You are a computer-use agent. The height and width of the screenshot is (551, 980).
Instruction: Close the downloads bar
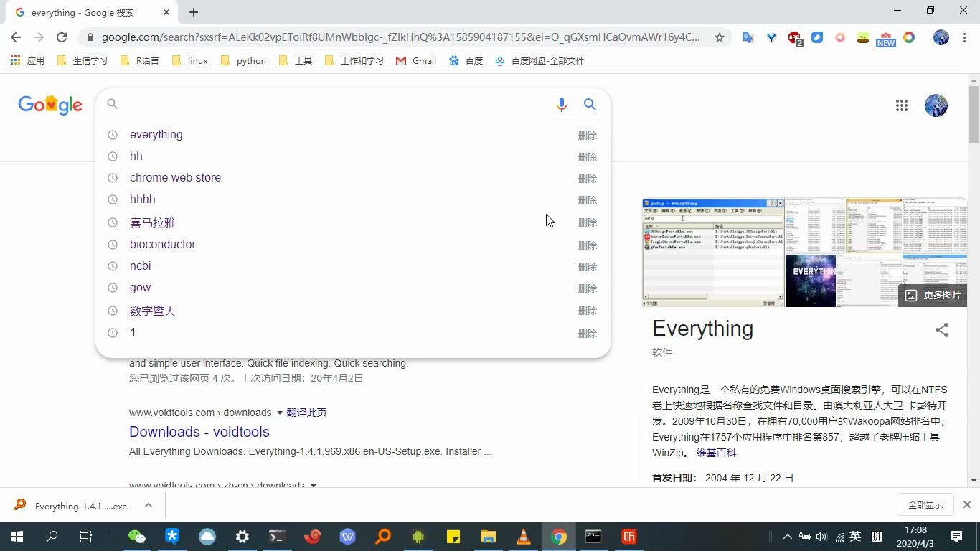point(966,505)
